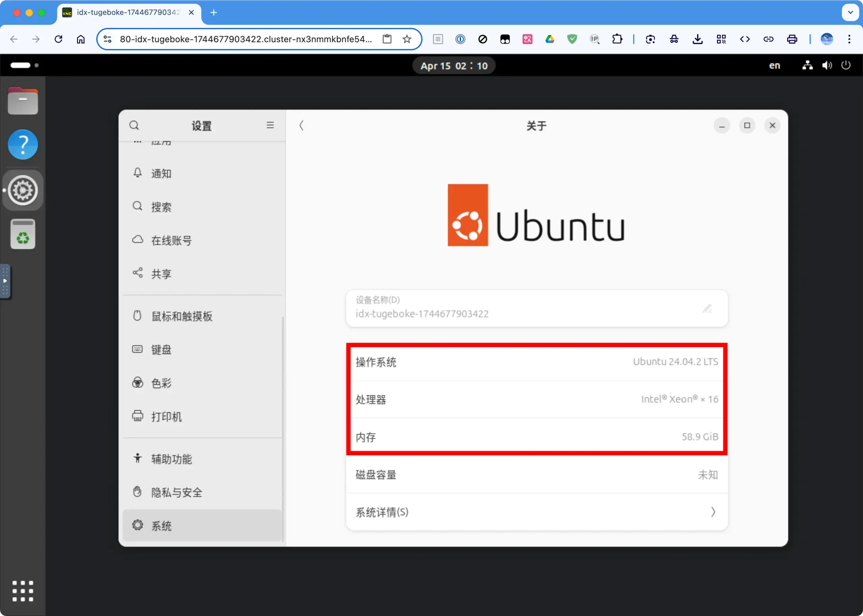The width and height of the screenshot is (863, 616).
Task: Click the green shield extension icon
Action: point(572,39)
